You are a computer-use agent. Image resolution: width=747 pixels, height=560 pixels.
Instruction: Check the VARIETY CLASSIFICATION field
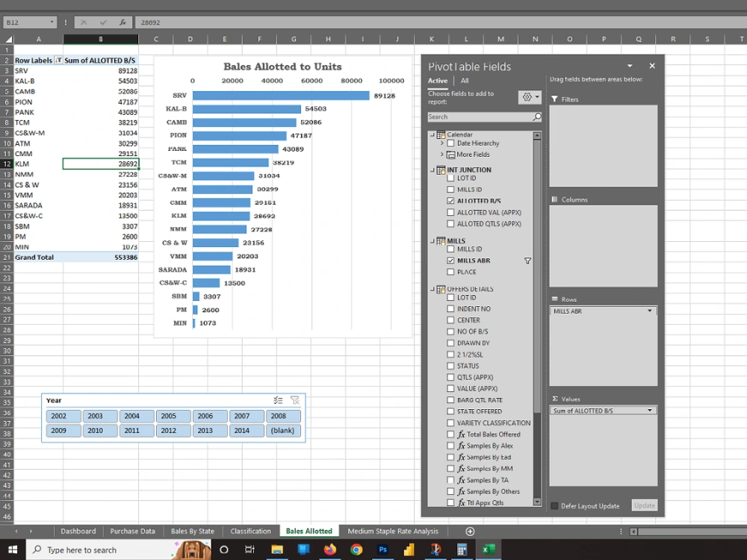[x=450, y=423]
